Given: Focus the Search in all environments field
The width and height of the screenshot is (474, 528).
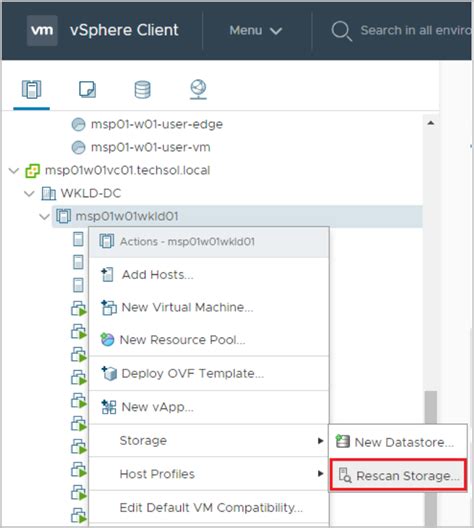Looking at the screenshot, I should coord(416,30).
